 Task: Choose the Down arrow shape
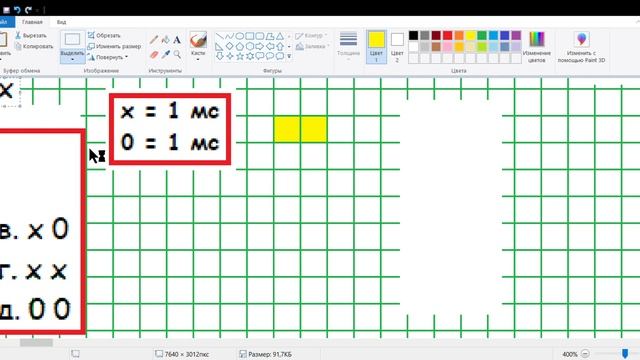tap(220, 56)
